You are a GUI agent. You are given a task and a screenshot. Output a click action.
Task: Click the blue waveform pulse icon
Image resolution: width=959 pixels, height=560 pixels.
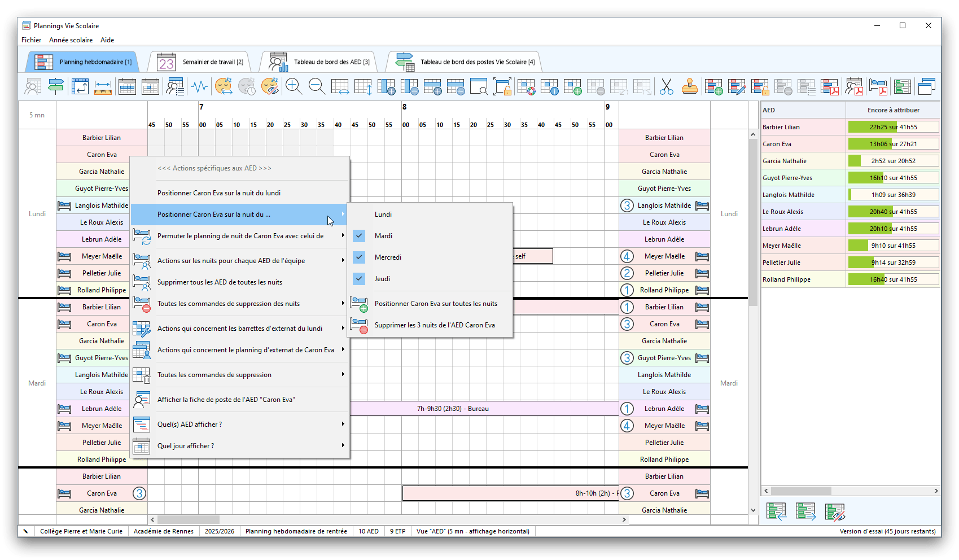click(x=199, y=86)
